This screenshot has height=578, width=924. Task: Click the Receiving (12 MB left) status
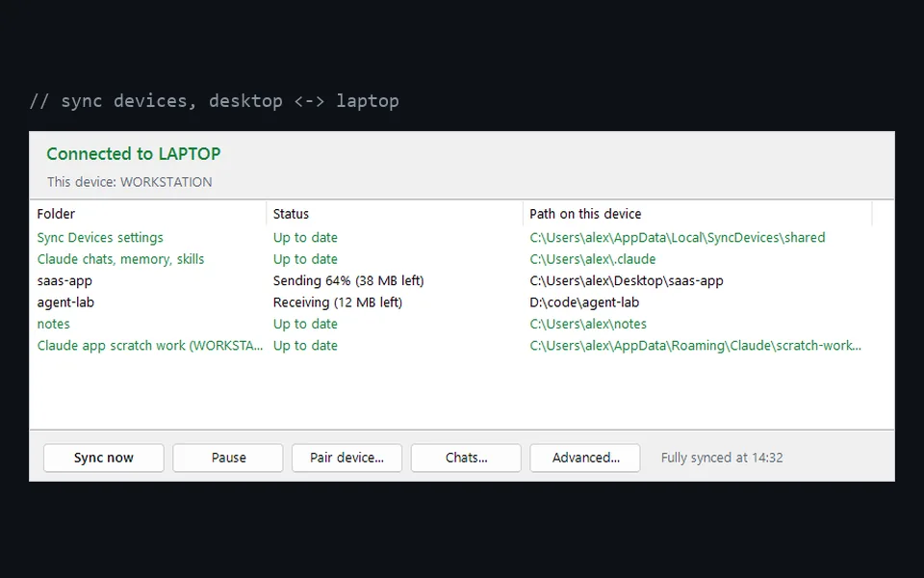pos(338,302)
